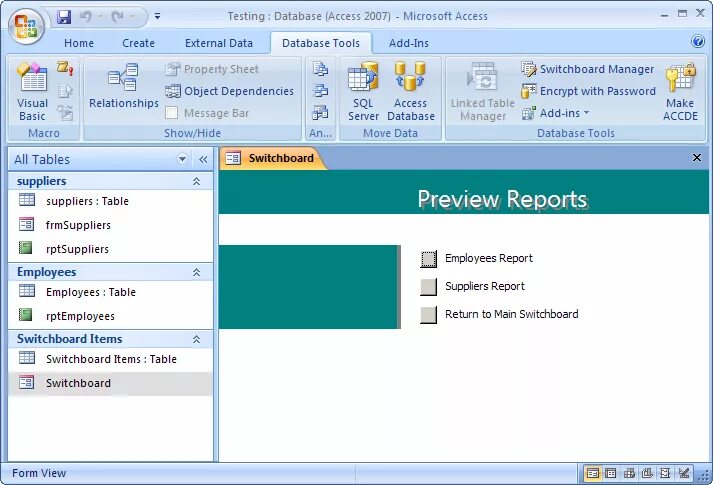The height and width of the screenshot is (485, 713).
Task: Click the suppliers group header
Action: 110,181
